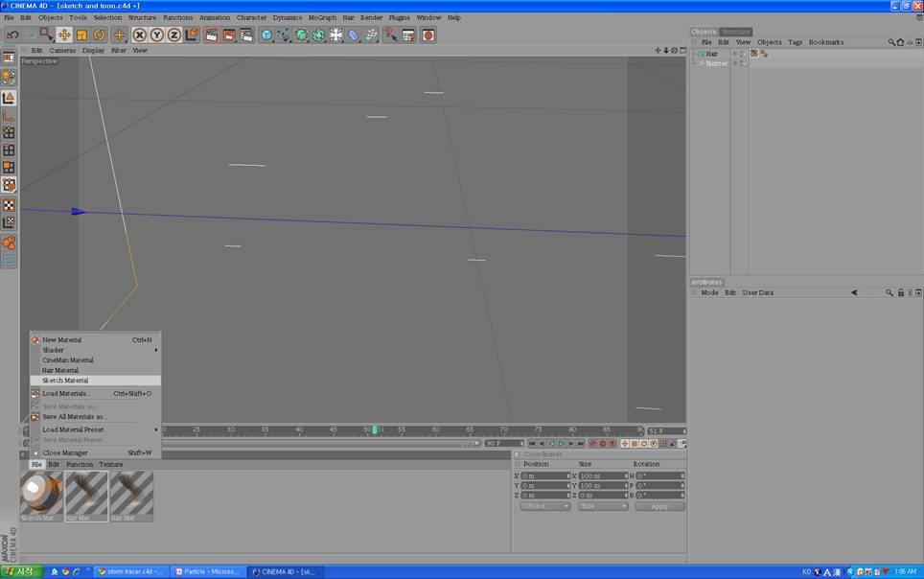The image size is (924, 579).
Task: Toggle X-axis lock
Action: point(140,35)
